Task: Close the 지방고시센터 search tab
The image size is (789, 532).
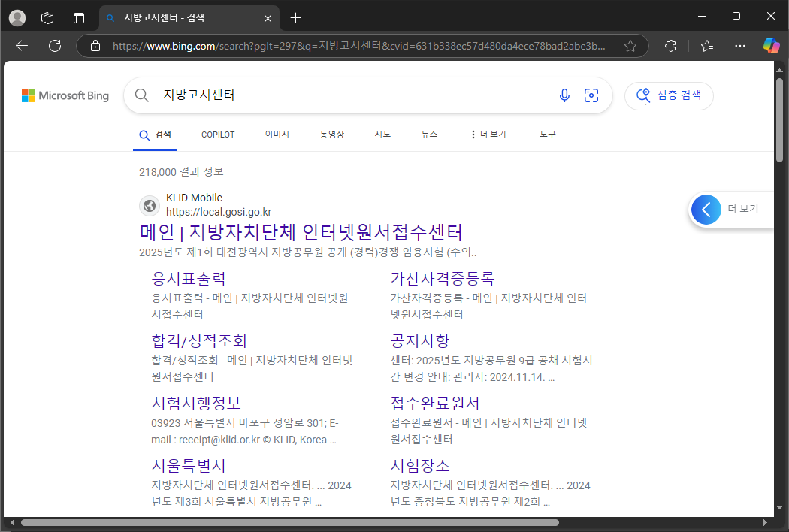Action: (268, 18)
